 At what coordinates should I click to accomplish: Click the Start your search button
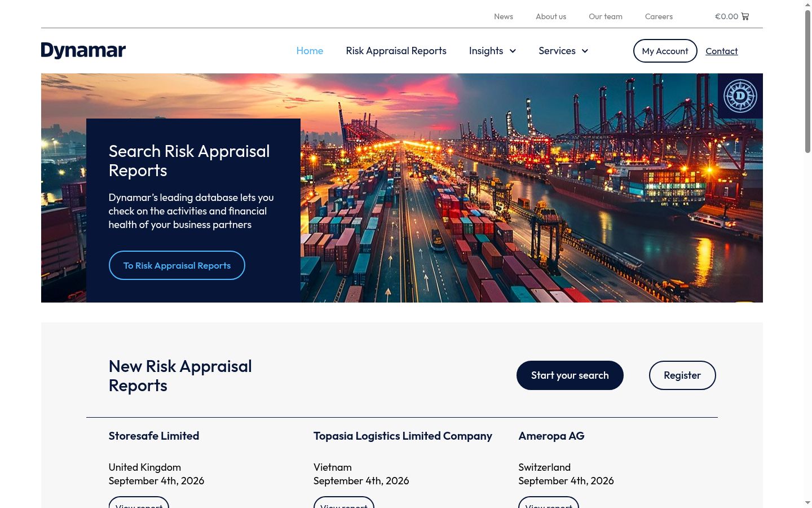click(570, 375)
